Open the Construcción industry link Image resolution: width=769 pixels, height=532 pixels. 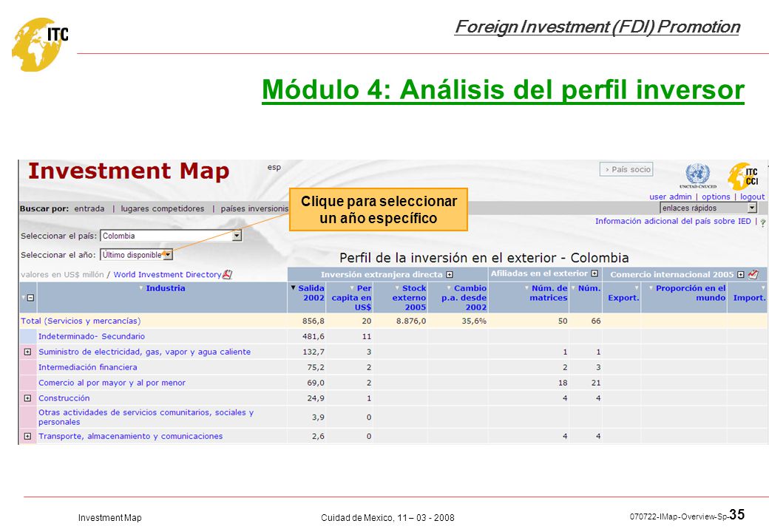click(x=64, y=398)
